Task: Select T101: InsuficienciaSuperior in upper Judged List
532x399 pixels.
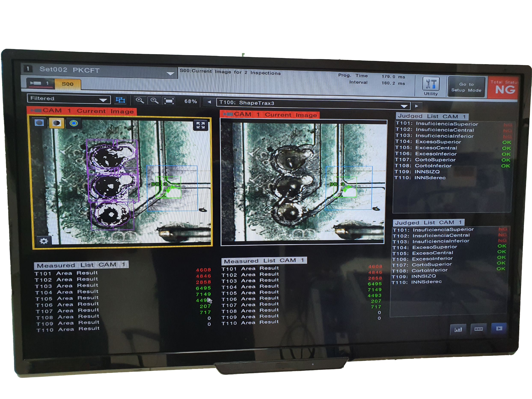Action: tap(454, 124)
